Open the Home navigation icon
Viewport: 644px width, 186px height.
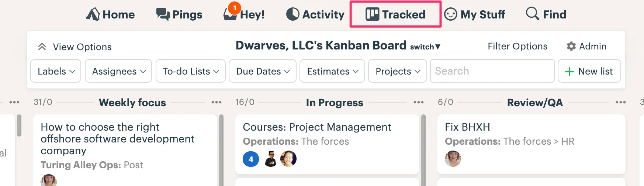(x=93, y=14)
